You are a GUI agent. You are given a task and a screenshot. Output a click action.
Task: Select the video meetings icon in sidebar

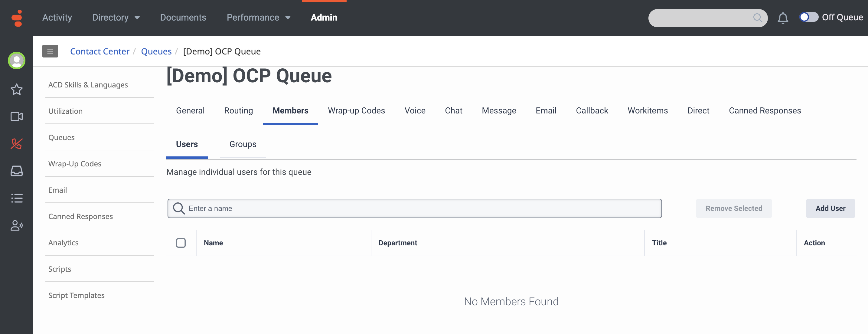(x=16, y=116)
